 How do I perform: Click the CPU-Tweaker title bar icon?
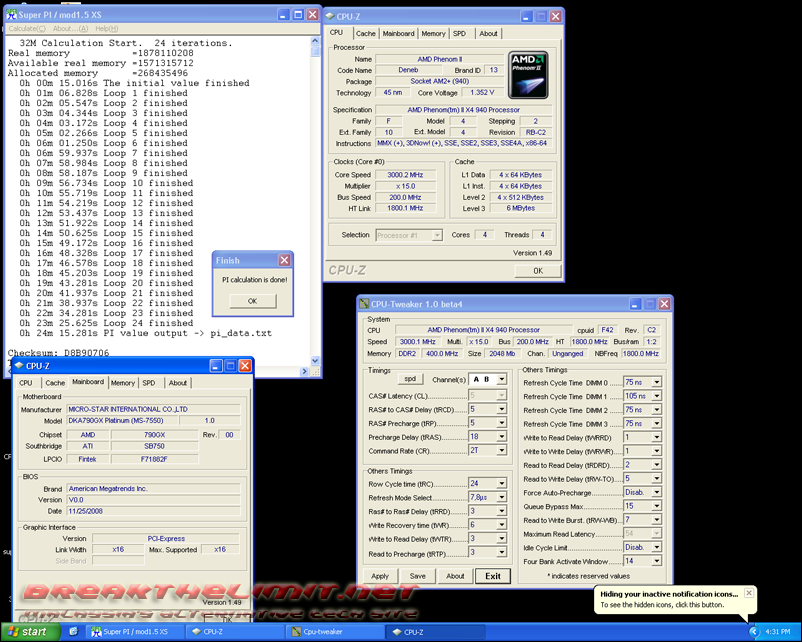[x=364, y=304]
